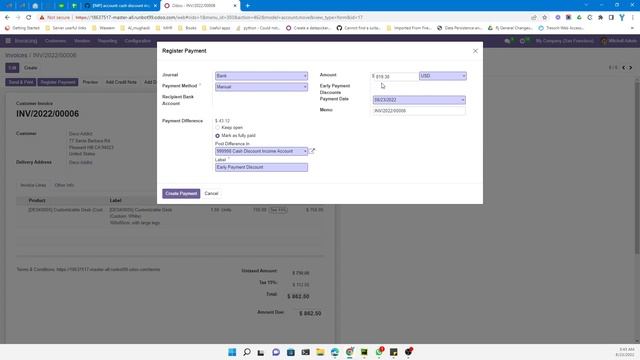The height and width of the screenshot is (360, 640).
Task: Open Mitchell Admin user menu
Action: (618, 41)
